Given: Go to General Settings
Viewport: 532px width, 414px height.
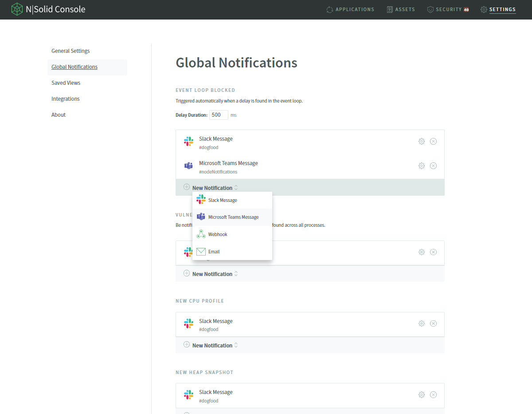Looking at the screenshot, I should [70, 51].
